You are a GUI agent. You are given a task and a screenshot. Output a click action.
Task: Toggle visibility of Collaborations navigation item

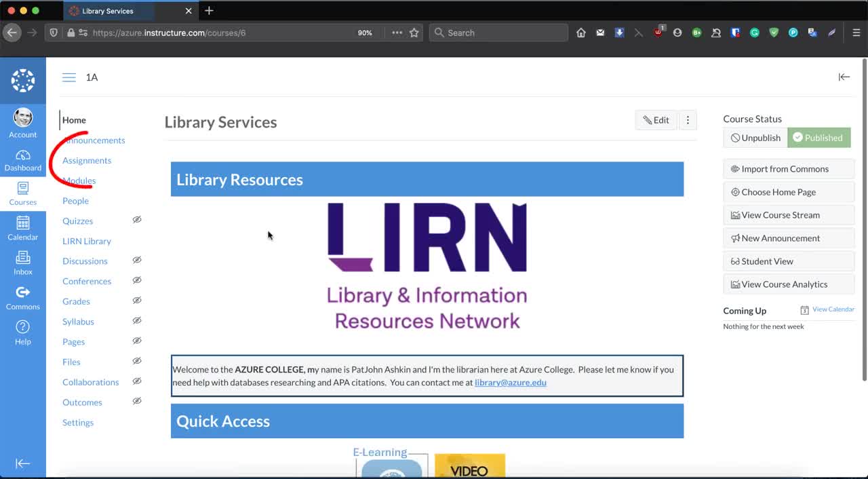137,381
